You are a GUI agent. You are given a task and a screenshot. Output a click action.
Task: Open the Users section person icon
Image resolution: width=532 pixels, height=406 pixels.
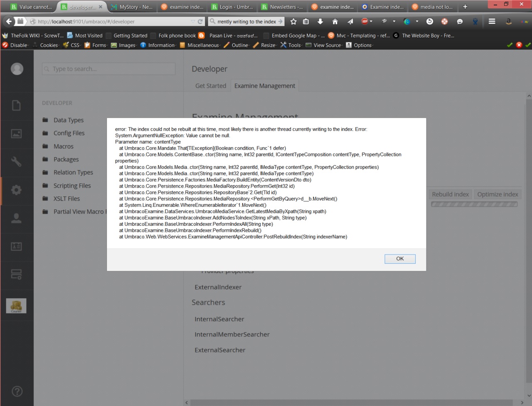tap(16, 218)
